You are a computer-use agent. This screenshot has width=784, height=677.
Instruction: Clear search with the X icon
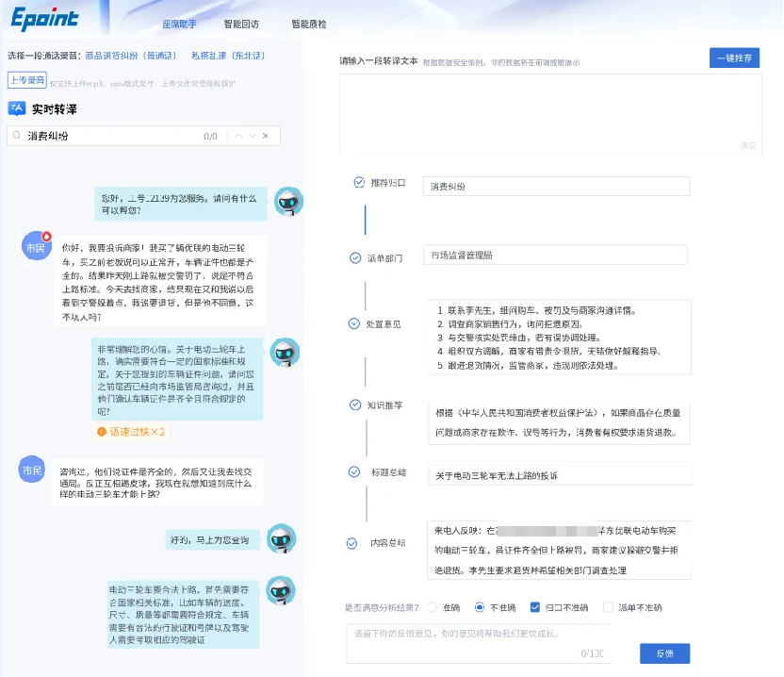(266, 136)
